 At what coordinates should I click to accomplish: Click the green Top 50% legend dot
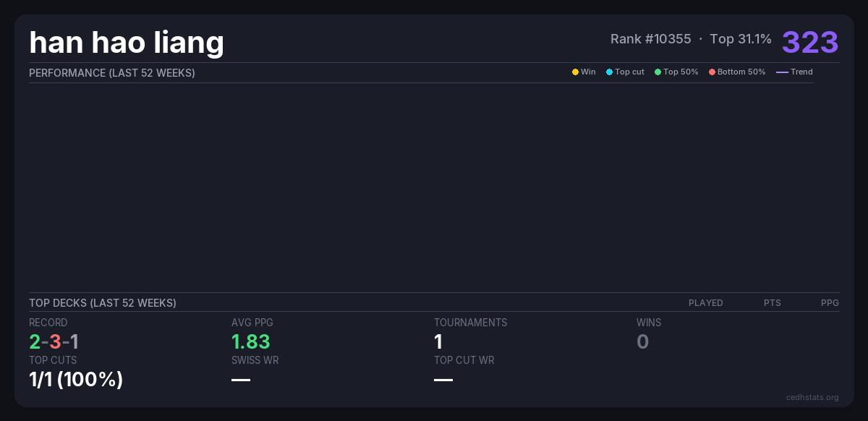[658, 72]
